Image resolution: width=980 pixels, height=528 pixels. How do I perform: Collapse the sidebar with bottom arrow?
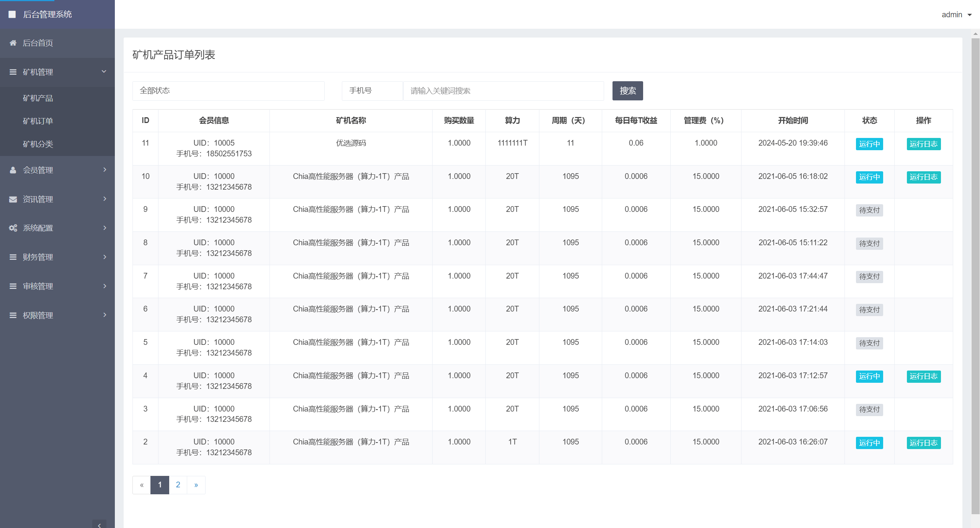point(99,524)
